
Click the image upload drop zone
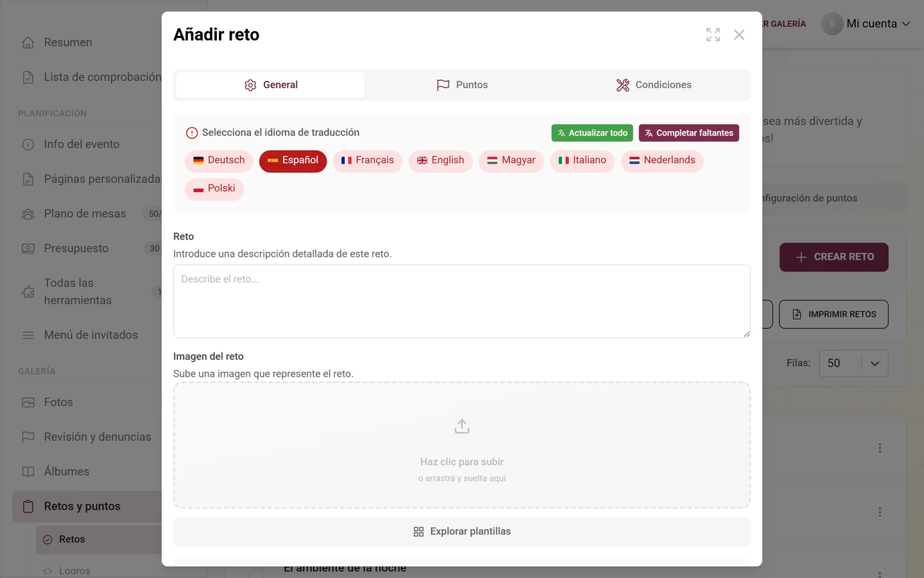click(462, 445)
